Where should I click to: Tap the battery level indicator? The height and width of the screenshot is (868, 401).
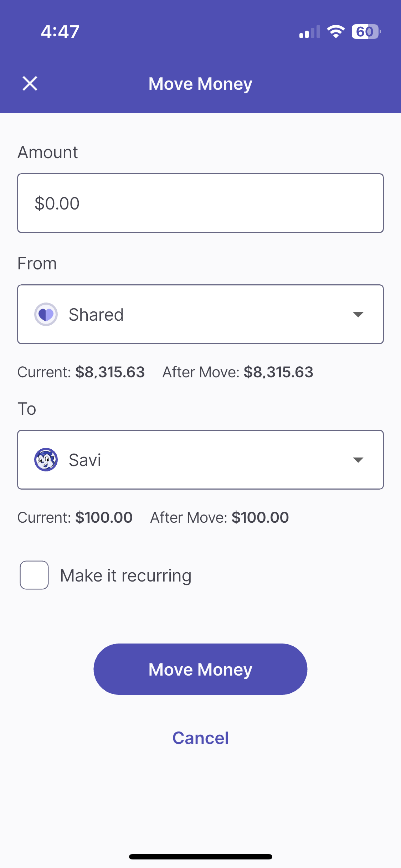[x=366, y=32]
